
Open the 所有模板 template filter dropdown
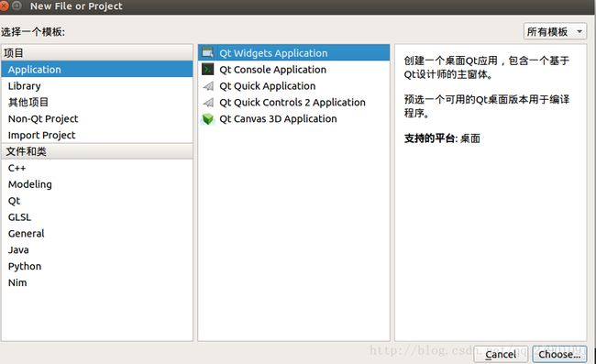click(555, 31)
